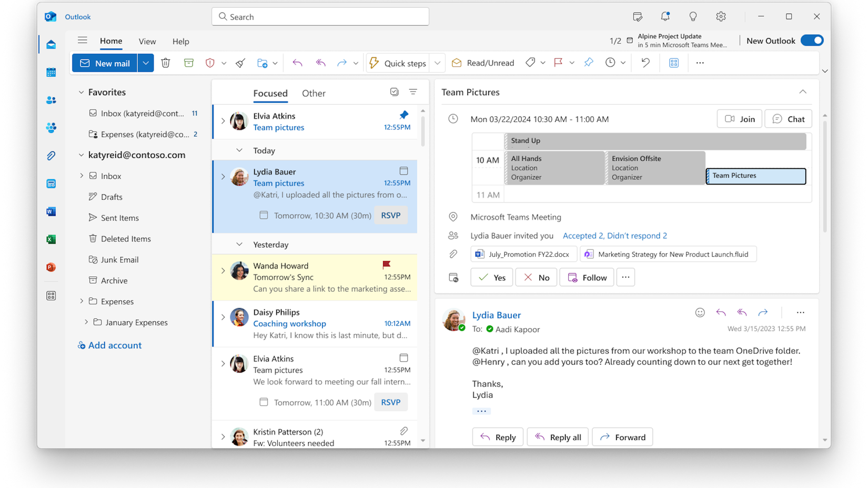
Task: Pin the selected message
Action: (x=588, y=63)
